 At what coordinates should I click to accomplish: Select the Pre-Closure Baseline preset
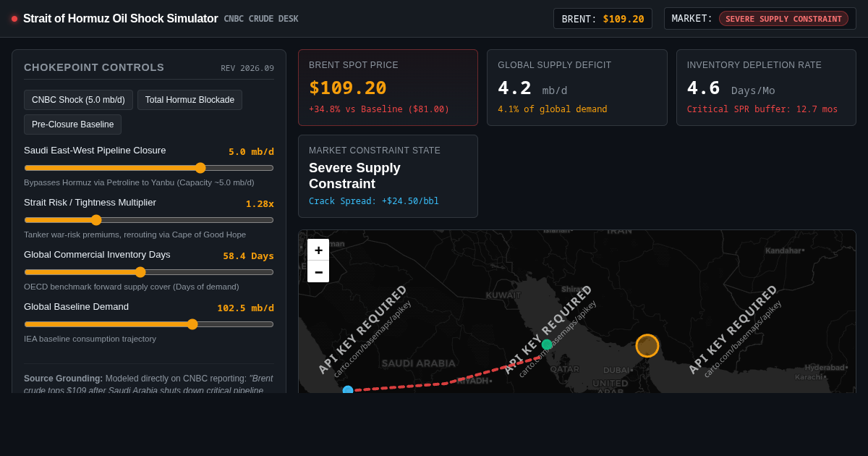point(72,124)
